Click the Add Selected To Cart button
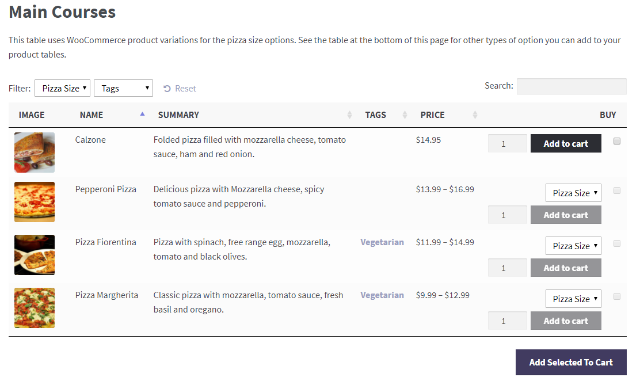This screenshot has height=382, width=640. [x=571, y=362]
